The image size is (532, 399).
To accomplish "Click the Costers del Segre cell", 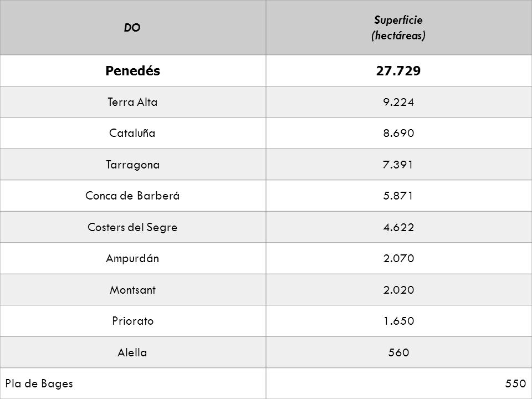I will 132,227.
